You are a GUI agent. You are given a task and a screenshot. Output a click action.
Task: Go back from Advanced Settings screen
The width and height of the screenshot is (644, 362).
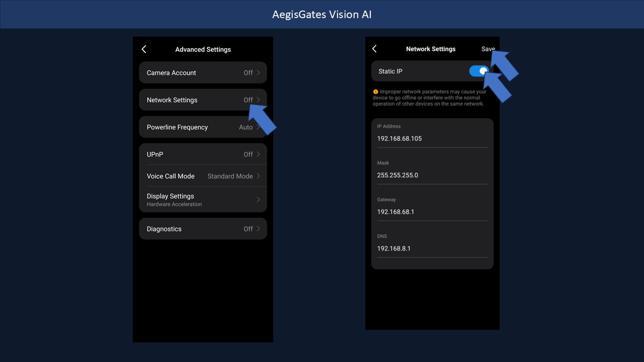(144, 49)
